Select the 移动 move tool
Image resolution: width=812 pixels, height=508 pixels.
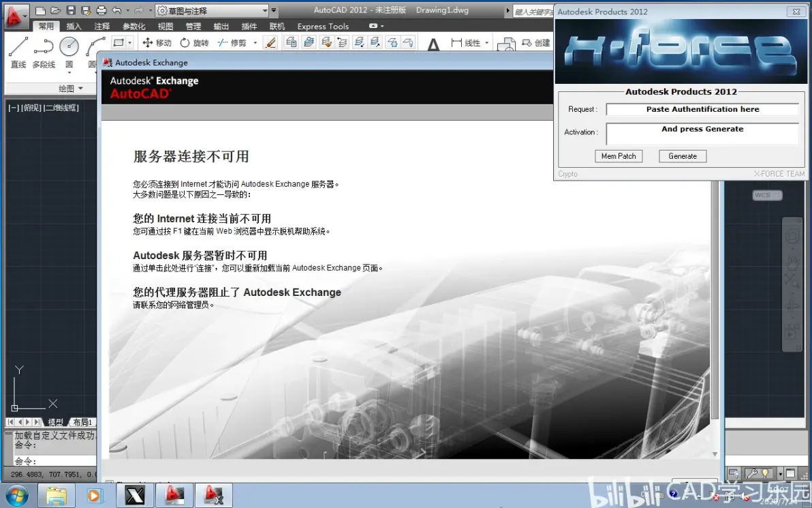pyautogui.click(x=157, y=42)
